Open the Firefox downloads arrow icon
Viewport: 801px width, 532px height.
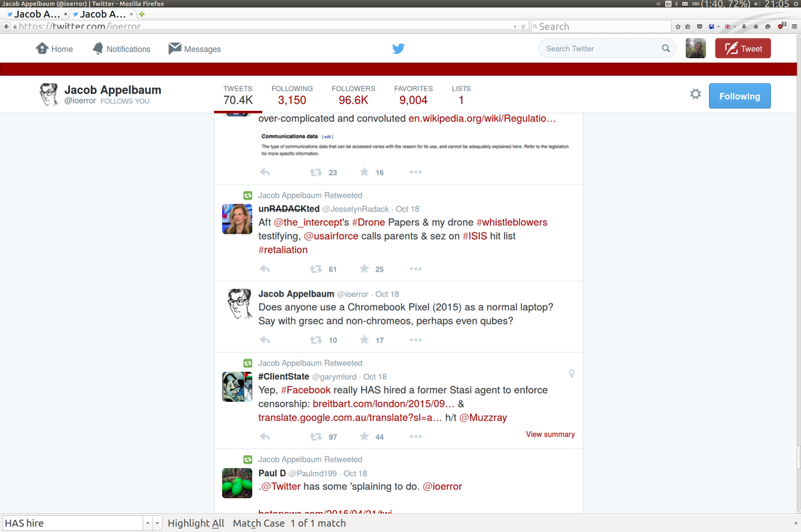point(744,27)
